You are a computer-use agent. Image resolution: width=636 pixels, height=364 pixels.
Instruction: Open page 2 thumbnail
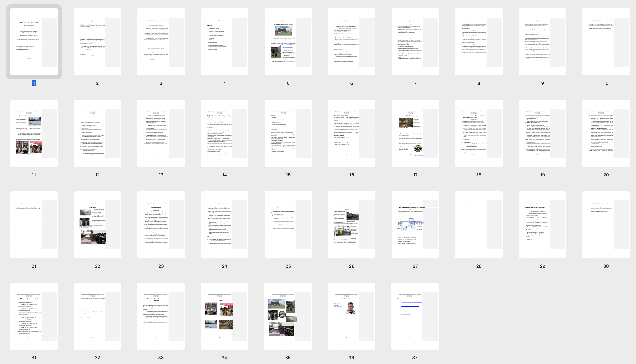(97, 42)
